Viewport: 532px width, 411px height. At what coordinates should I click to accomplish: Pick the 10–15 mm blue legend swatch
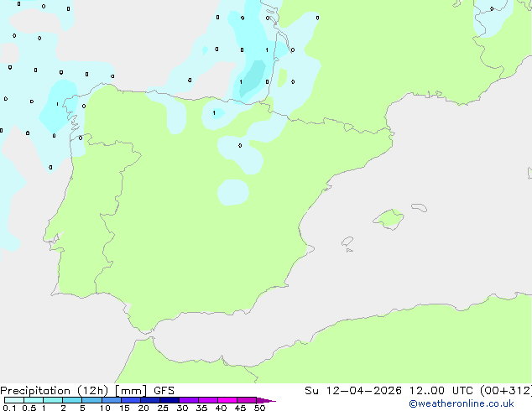click(x=111, y=400)
